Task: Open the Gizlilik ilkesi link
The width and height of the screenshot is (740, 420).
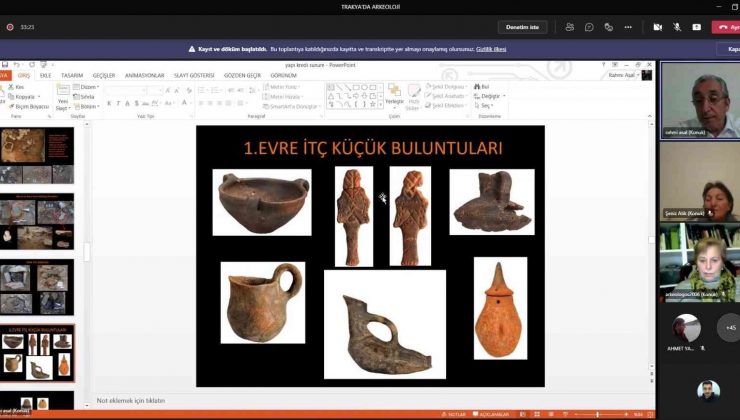Action: [x=491, y=48]
